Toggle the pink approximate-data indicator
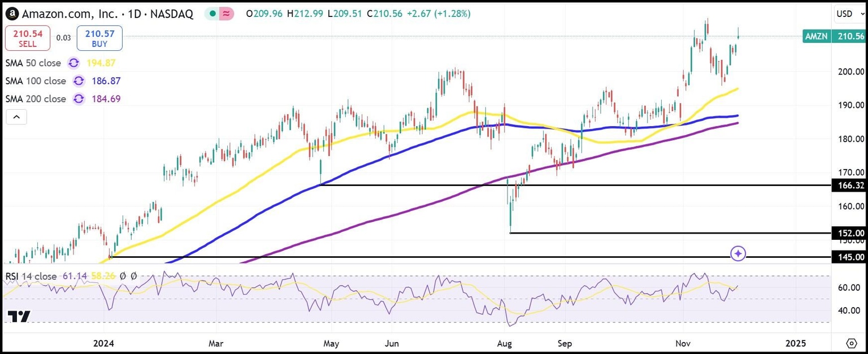This screenshot has height=354, width=868. coord(226,14)
